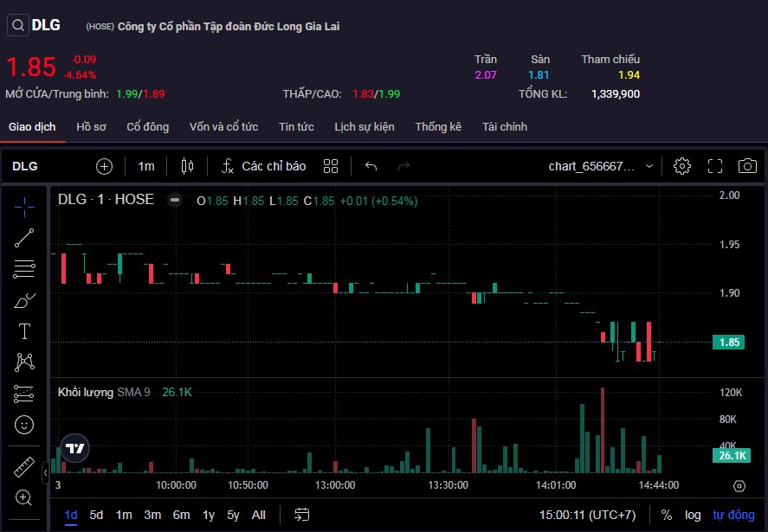Toggle log scale for the chart
This screenshot has width=768, height=532.
(693, 515)
